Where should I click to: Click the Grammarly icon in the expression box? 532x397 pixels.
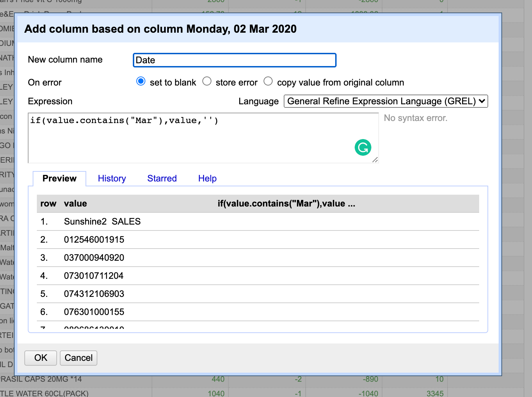[x=363, y=147]
